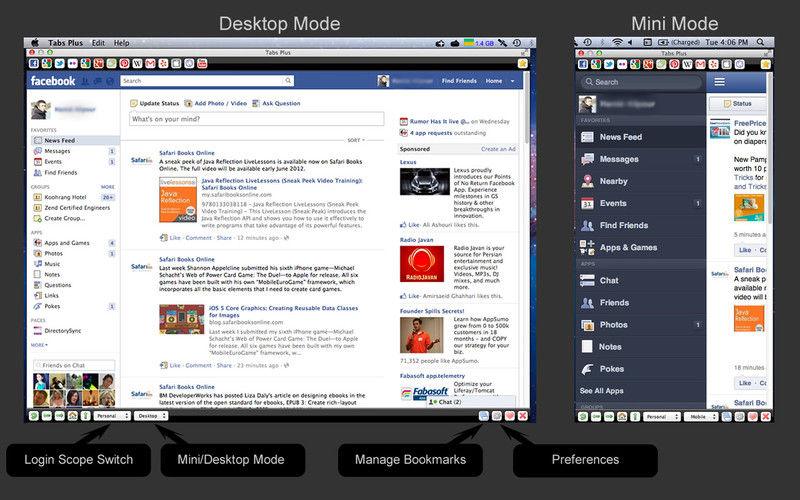Expand MORE next to Groups heading
The image size is (800, 500).
pyautogui.click(x=108, y=187)
